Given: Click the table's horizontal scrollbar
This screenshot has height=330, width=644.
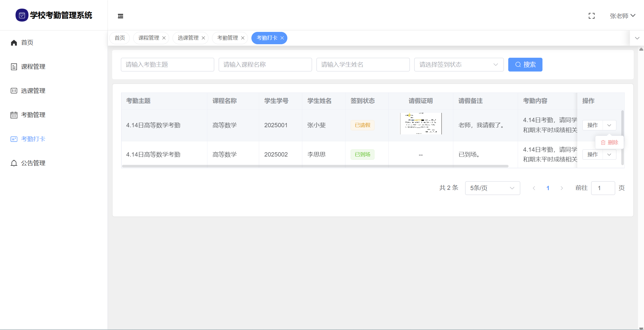Looking at the screenshot, I should pos(315,166).
